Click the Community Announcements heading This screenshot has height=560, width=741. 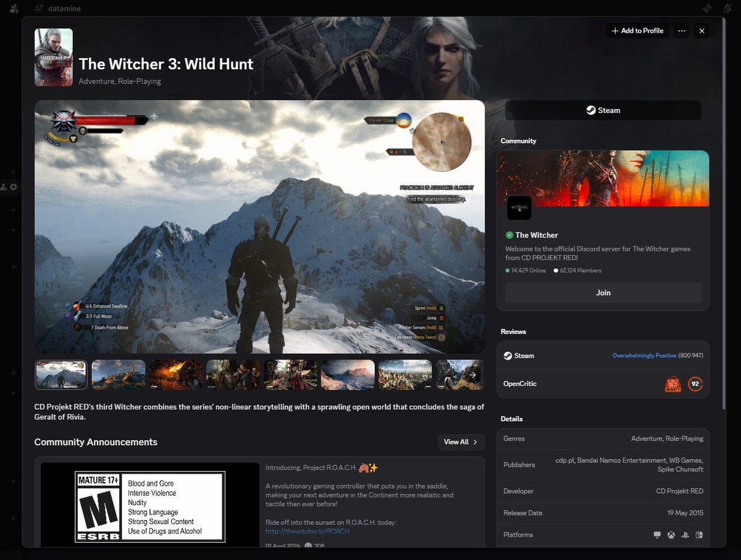click(96, 442)
